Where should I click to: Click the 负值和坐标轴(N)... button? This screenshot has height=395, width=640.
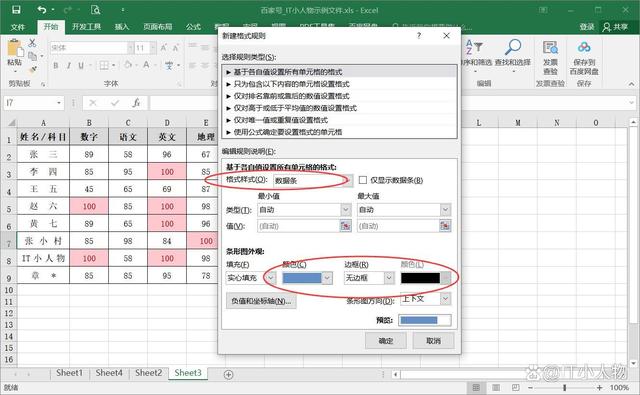(x=261, y=301)
